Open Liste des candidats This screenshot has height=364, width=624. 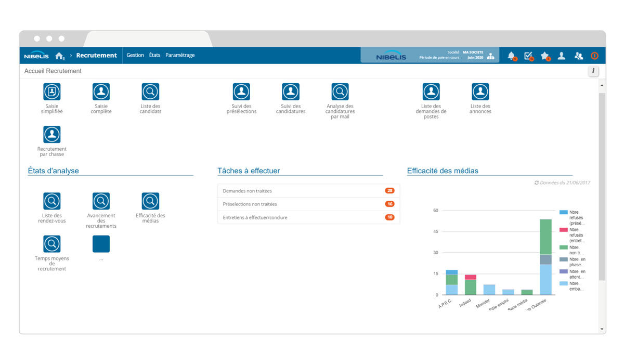[x=150, y=92]
